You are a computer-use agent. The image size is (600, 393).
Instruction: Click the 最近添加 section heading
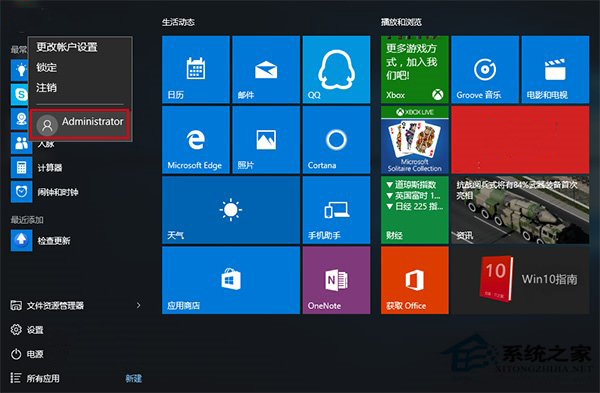click(x=27, y=220)
